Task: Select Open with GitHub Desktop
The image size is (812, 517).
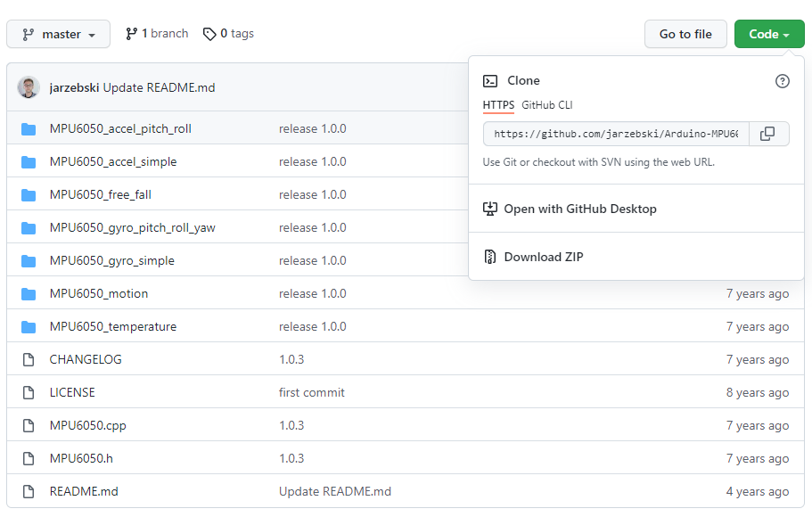Action: pos(579,209)
